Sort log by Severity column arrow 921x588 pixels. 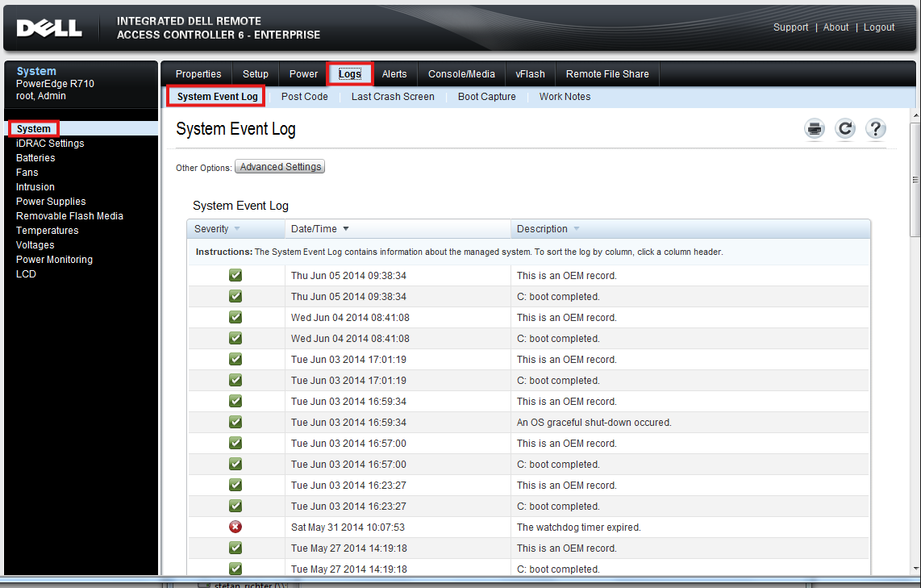coord(237,229)
